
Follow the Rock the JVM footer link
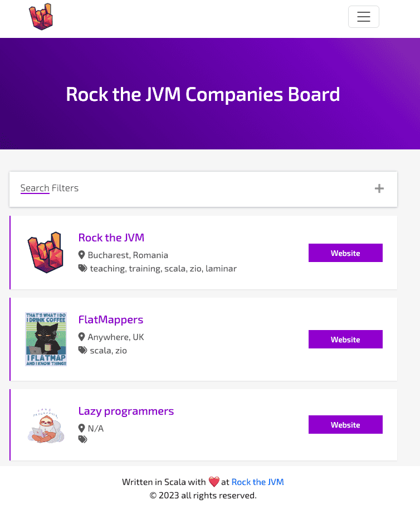[x=257, y=482]
